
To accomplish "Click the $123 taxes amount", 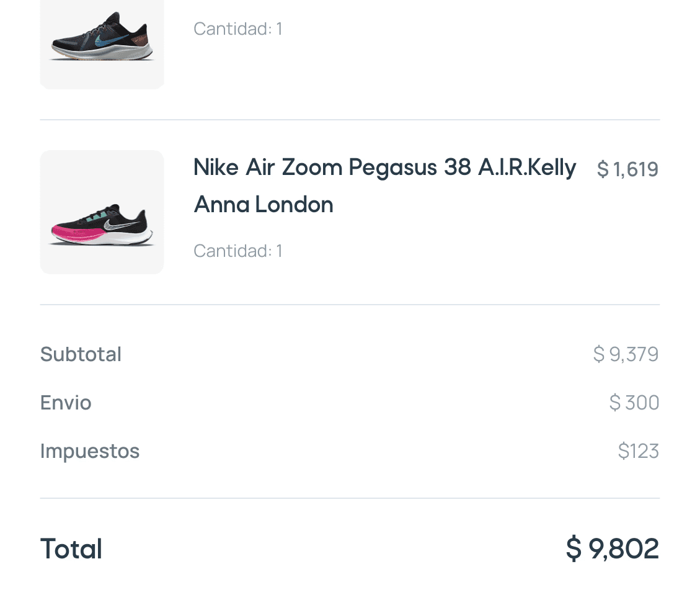I will pos(639,451).
